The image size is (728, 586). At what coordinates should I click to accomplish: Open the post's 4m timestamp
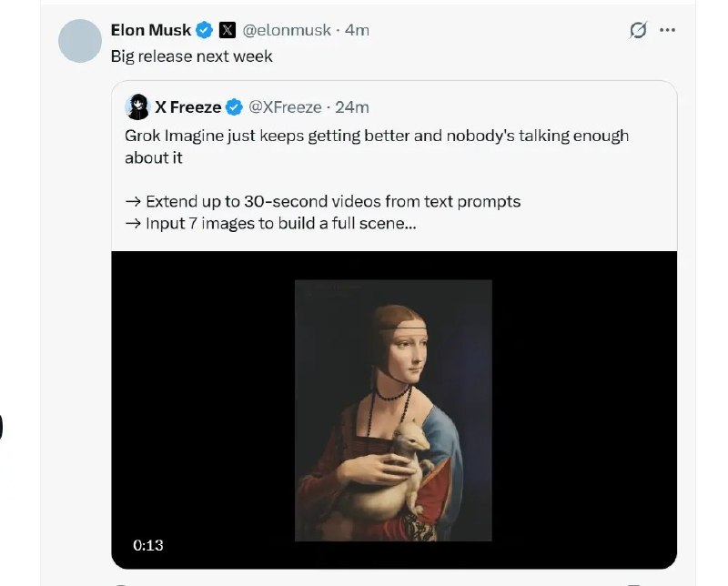tap(357, 30)
